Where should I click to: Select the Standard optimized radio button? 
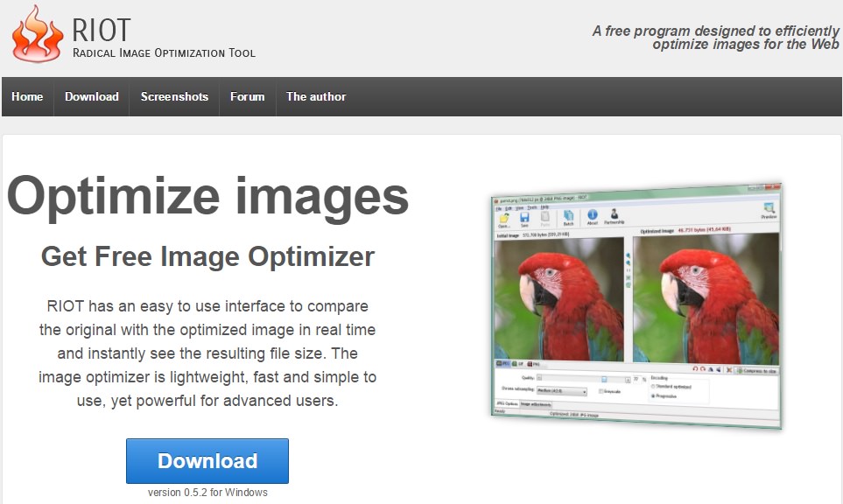tap(653, 387)
